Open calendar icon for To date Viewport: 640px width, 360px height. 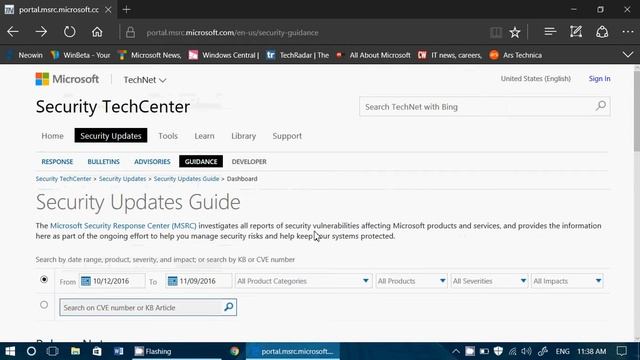[x=173, y=281]
